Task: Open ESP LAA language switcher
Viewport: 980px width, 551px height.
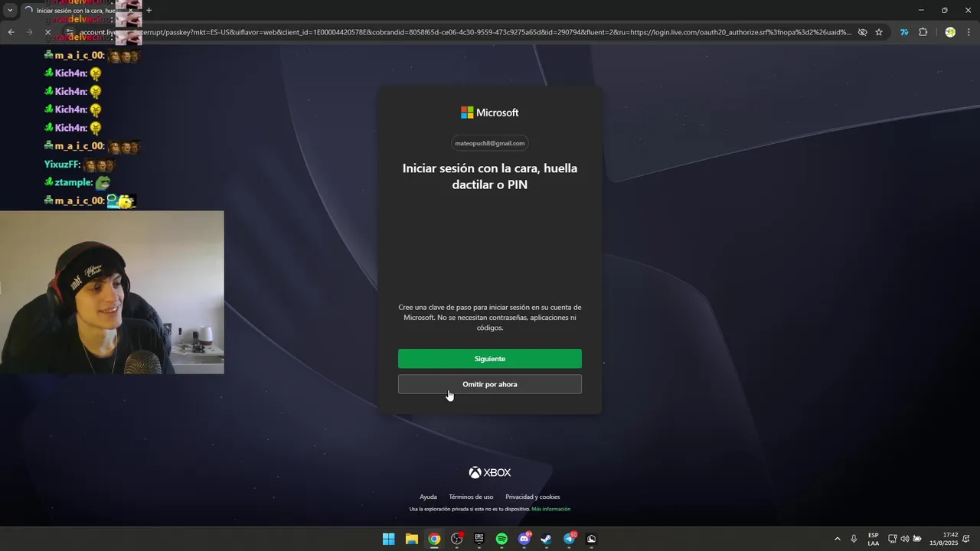Action: point(874,539)
